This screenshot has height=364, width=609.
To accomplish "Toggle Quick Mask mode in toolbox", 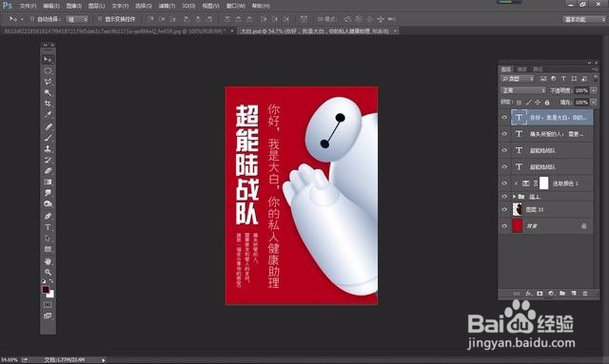I will pos(48,305).
